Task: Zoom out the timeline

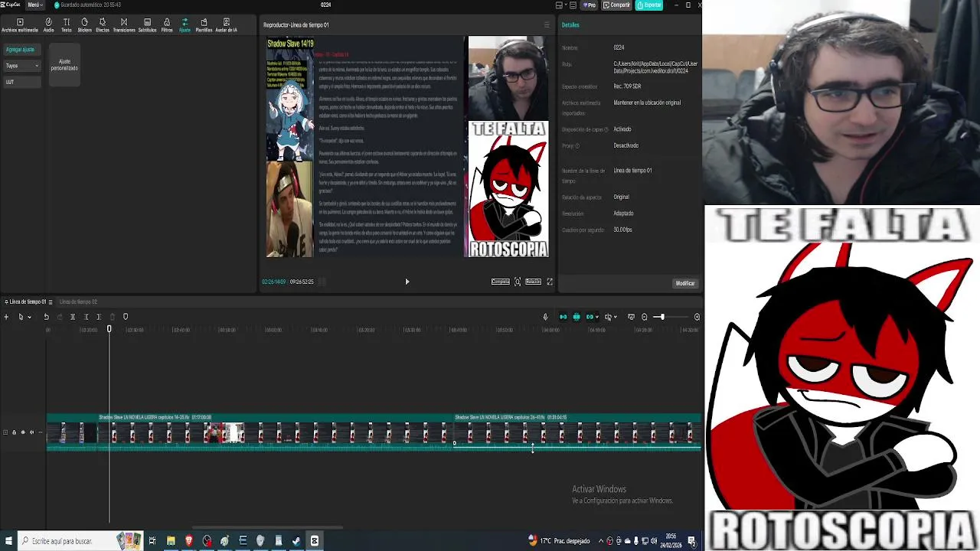Action: [645, 317]
